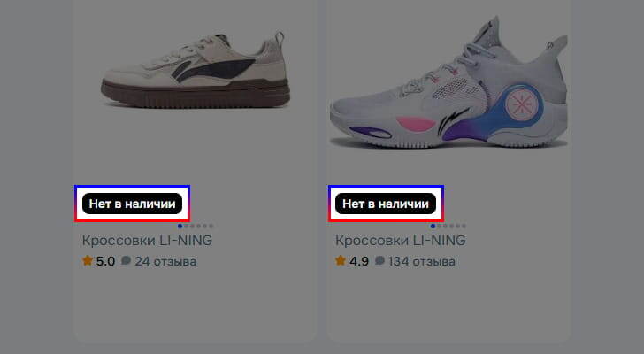Switch to second image dot of beige sneaker

tap(186, 226)
